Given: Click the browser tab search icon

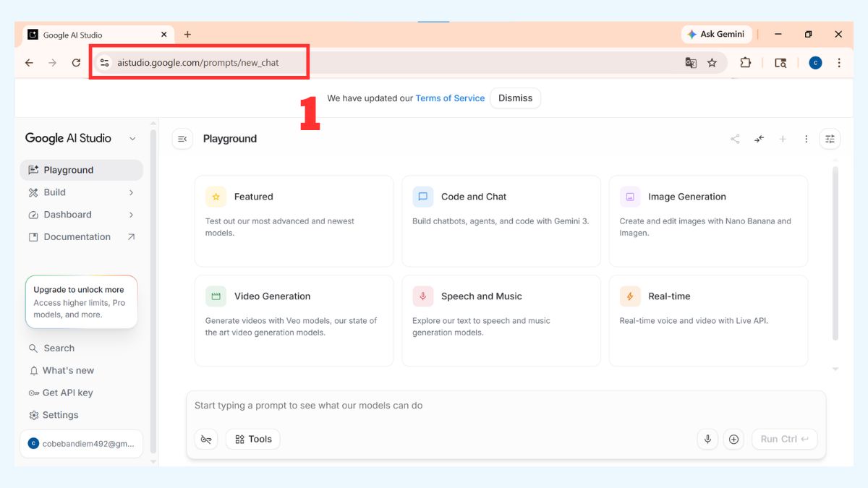Looking at the screenshot, I should click(x=780, y=63).
